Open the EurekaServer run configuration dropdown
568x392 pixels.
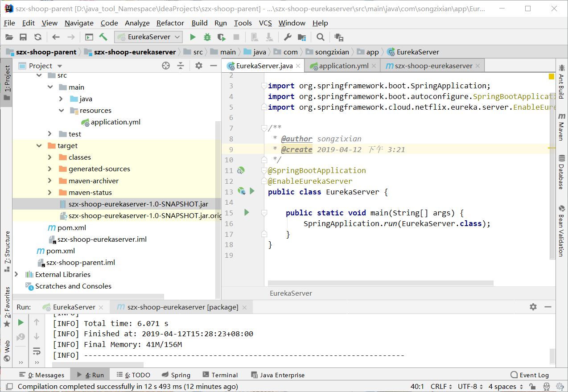point(148,37)
